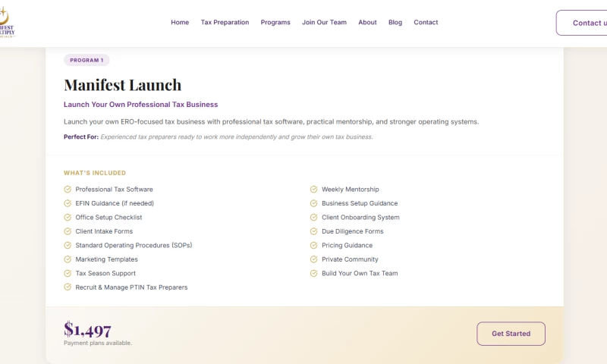This screenshot has height=364, width=607.
Task: Select 'Business Setup Guidance' text
Action: pos(360,203)
